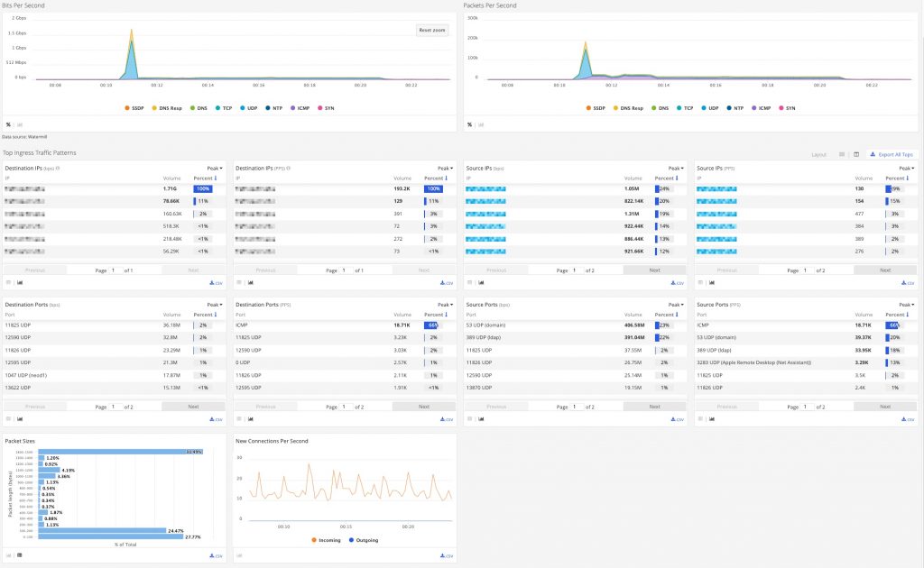Open the Peak dropdown for Destination IPs
Viewport: 924px width, 568px height.
[214, 167]
